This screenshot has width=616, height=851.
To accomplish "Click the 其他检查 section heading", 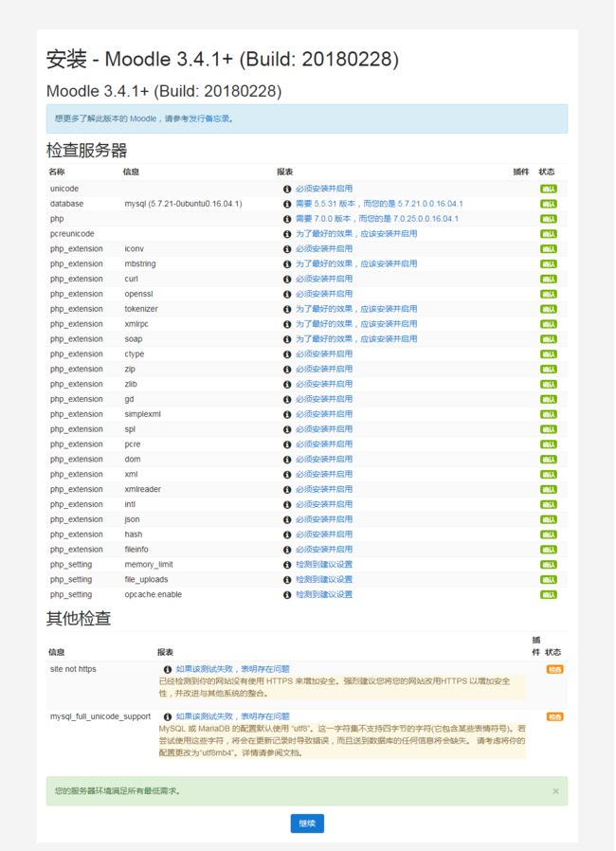I will tap(79, 619).
